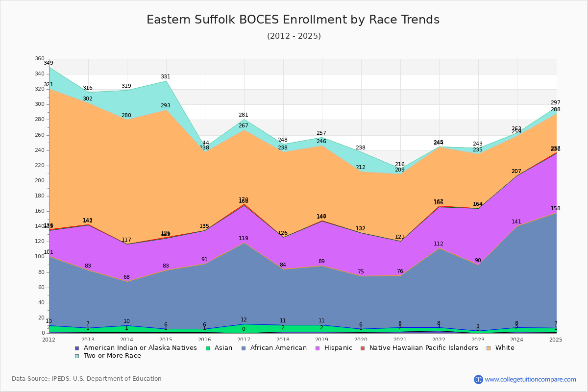Click the green Asian legend marker

pos(207,348)
